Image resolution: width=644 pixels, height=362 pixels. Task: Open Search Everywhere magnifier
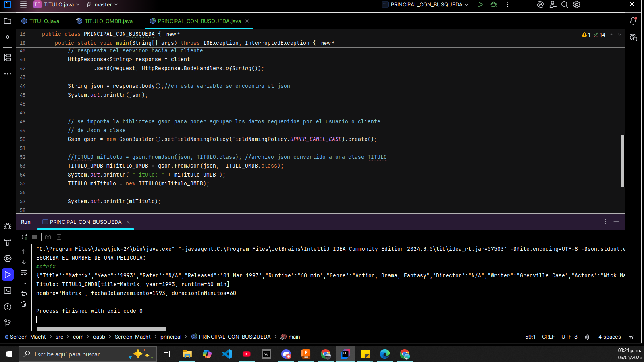[x=565, y=4]
